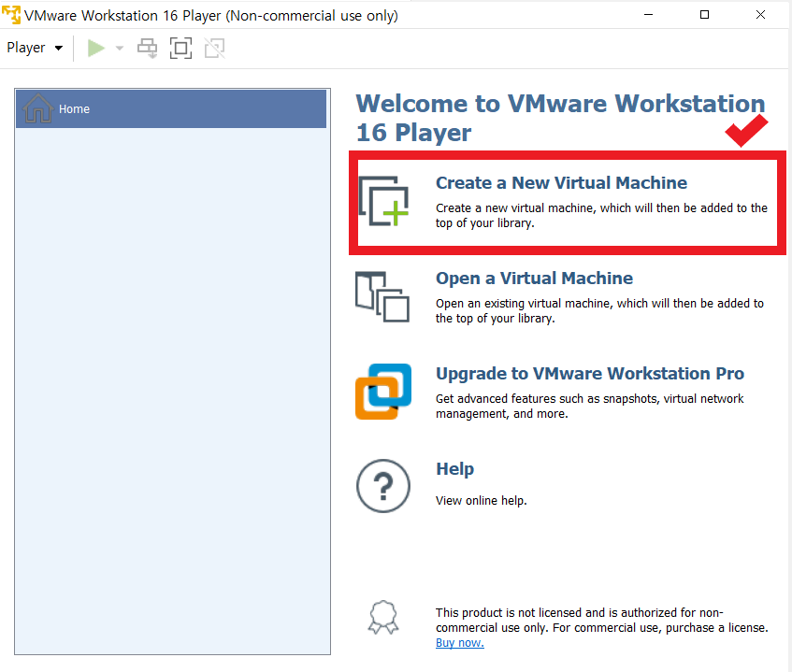This screenshot has height=672, width=792.
Task: Close the VMware Player window
Action: pyautogui.click(x=761, y=15)
